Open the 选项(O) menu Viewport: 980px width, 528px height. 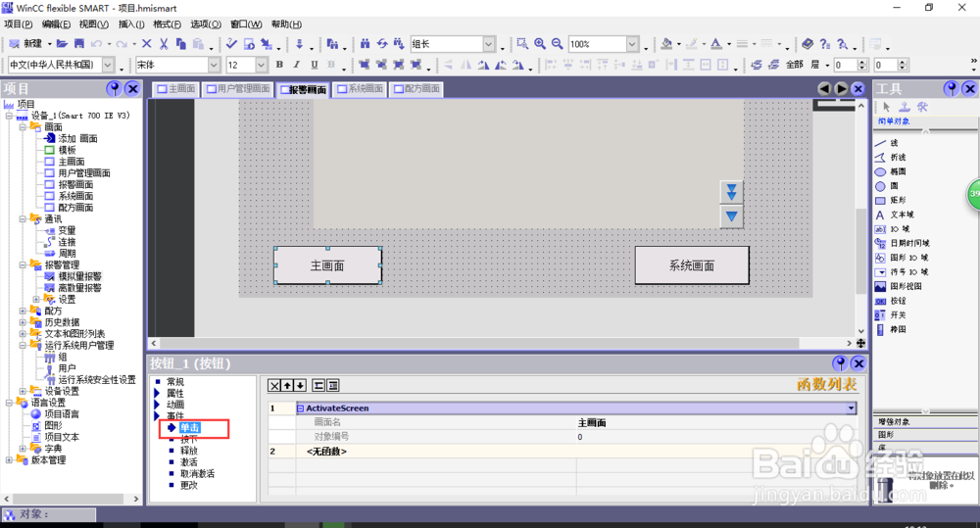click(x=206, y=24)
